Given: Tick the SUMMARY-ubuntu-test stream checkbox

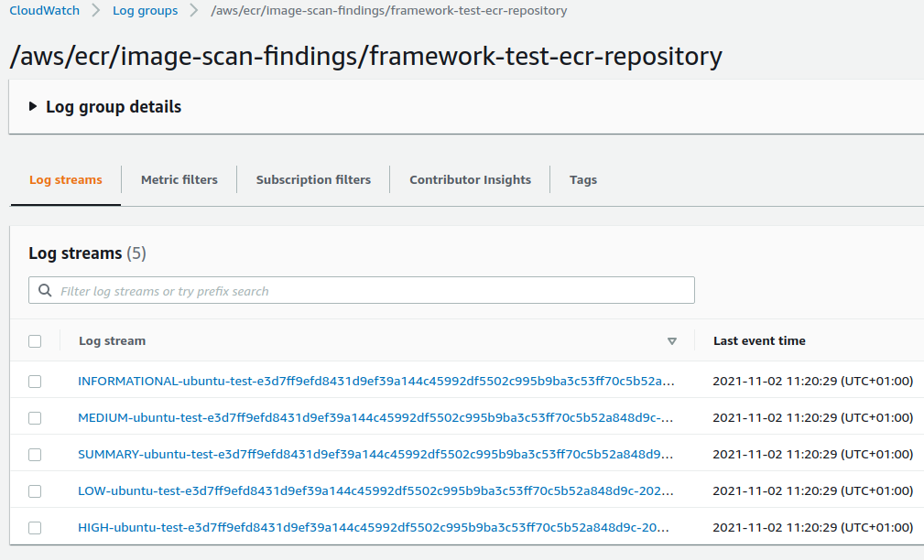Looking at the screenshot, I should point(35,454).
